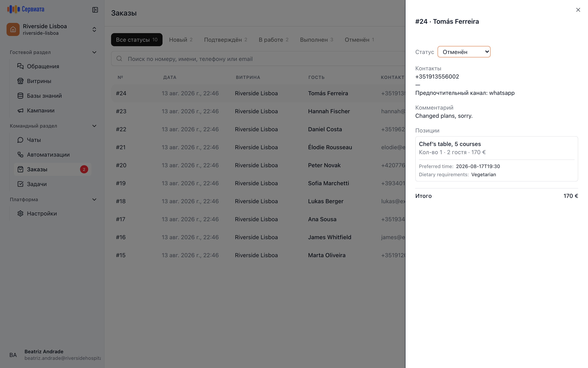This screenshot has width=588, height=368.
Task: Click the red badge on Заказы
Action: (x=84, y=169)
